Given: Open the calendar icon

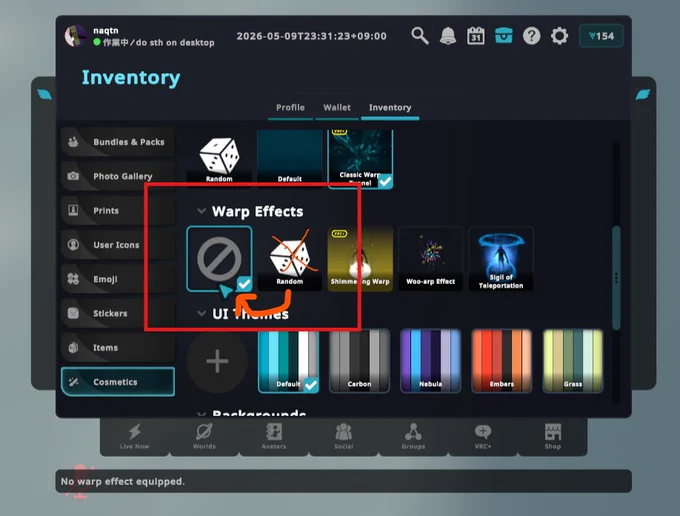Looking at the screenshot, I should 475,36.
